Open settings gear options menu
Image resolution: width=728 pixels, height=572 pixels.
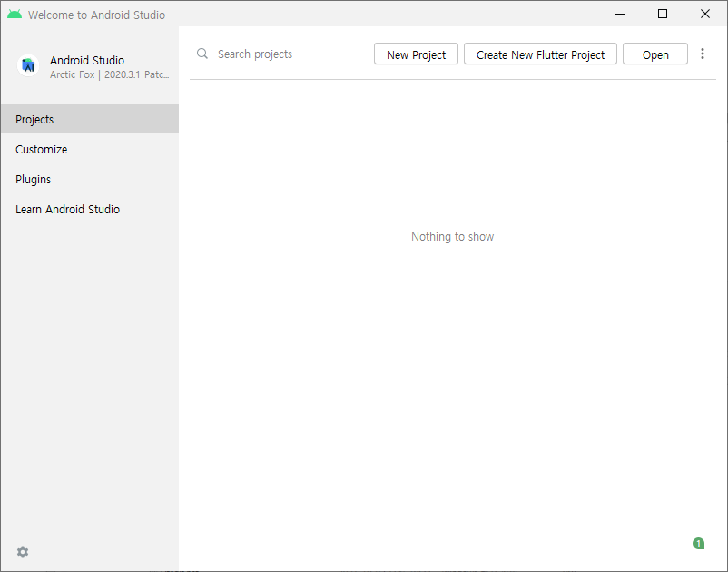pyautogui.click(x=23, y=552)
